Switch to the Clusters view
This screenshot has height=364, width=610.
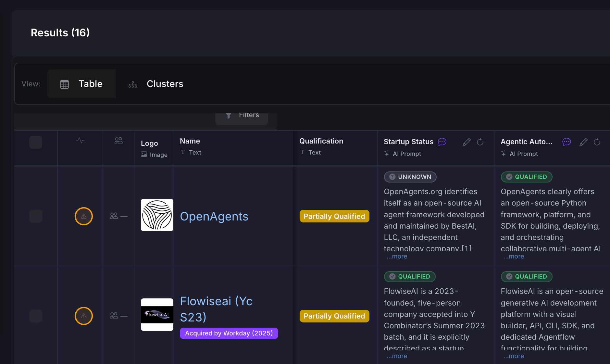pyautogui.click(x=156, y=84)
